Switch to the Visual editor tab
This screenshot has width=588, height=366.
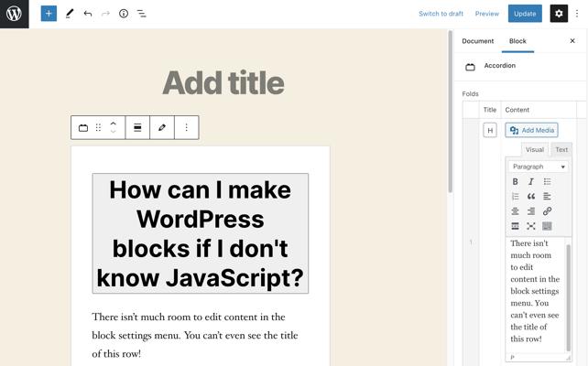click(x=534, y=149)
